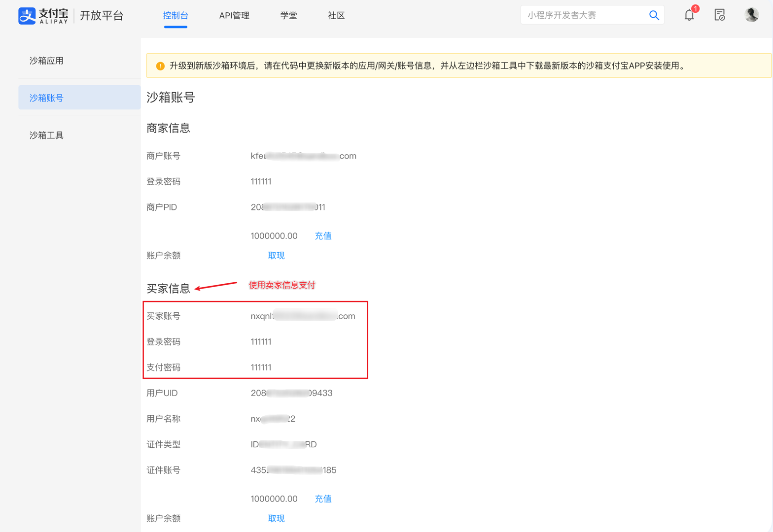Click the 买家信息 section heading

click(168, 288)
